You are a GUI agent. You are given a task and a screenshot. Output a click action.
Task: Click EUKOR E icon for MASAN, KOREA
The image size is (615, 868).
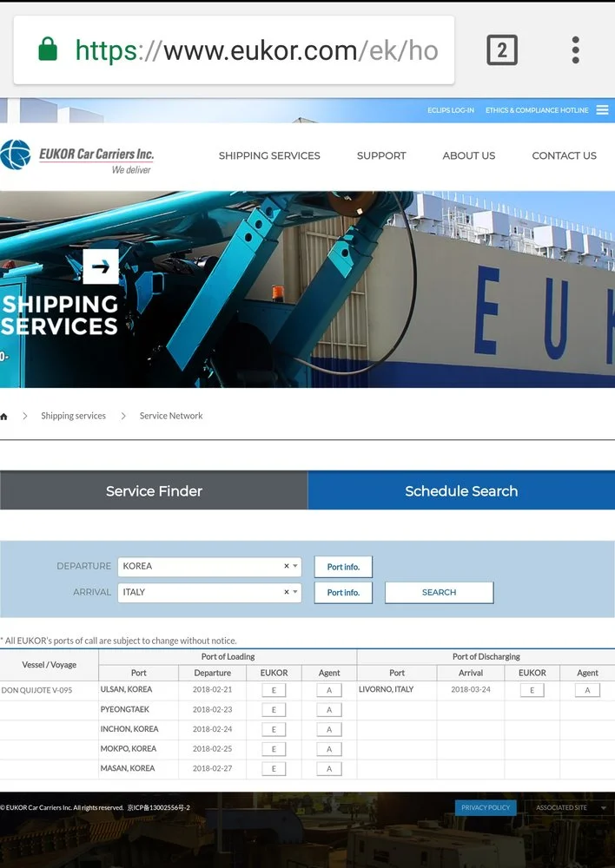pyautogui.click(x=274, y=768)
